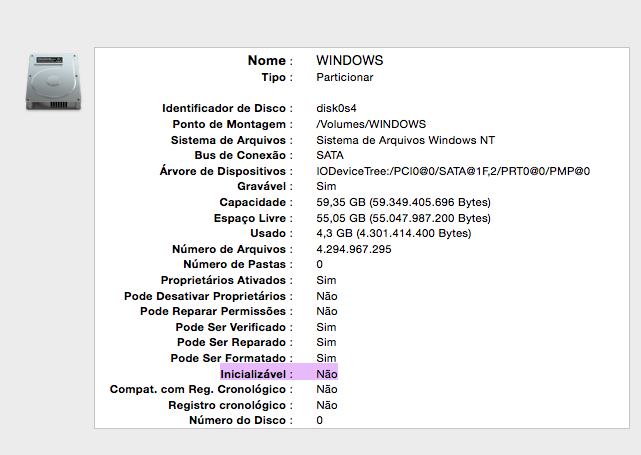Click the hard drive icon

54,82
